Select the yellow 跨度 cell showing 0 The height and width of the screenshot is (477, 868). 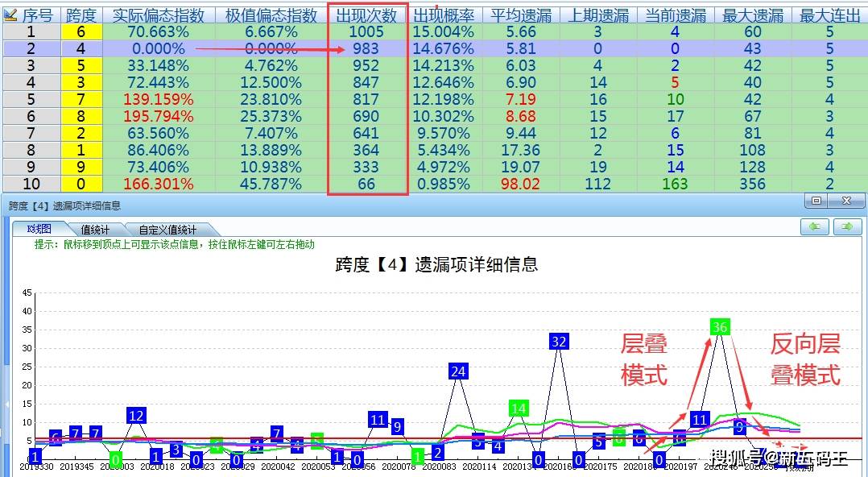click(81, 184)
